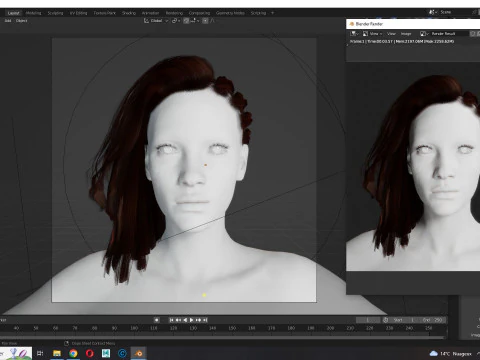Click the scene browse icon beside Scene
The width and height of the screenshot is (480, 360).
(x=433, y=12)
